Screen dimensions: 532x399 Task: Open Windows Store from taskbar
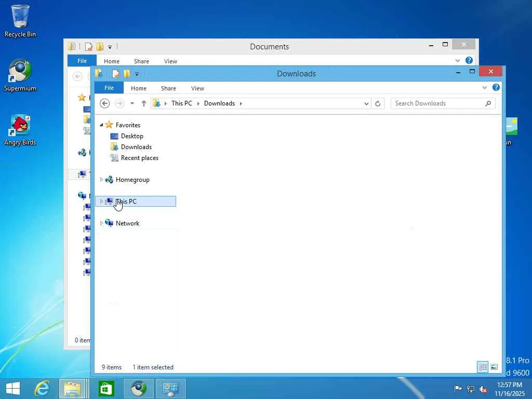(107, 389)
